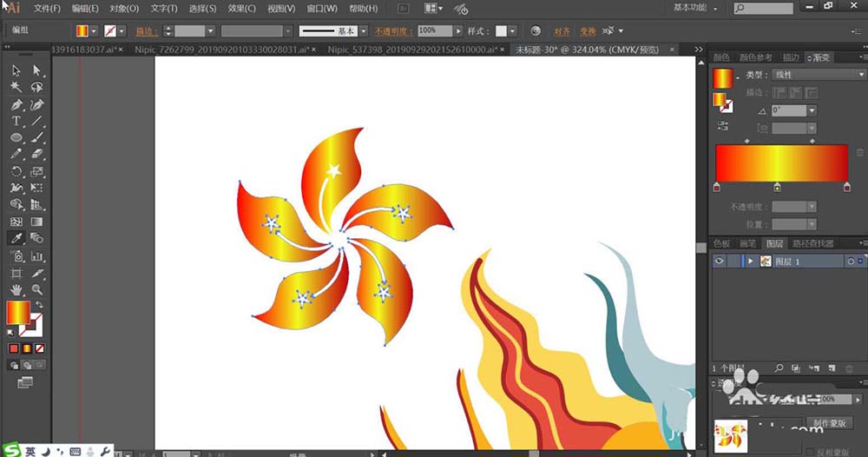Image resolution: width=868 pixels, height=457 pixels.
Task: Select the Paintbrush tool
Action: click(x=36, y=137)
